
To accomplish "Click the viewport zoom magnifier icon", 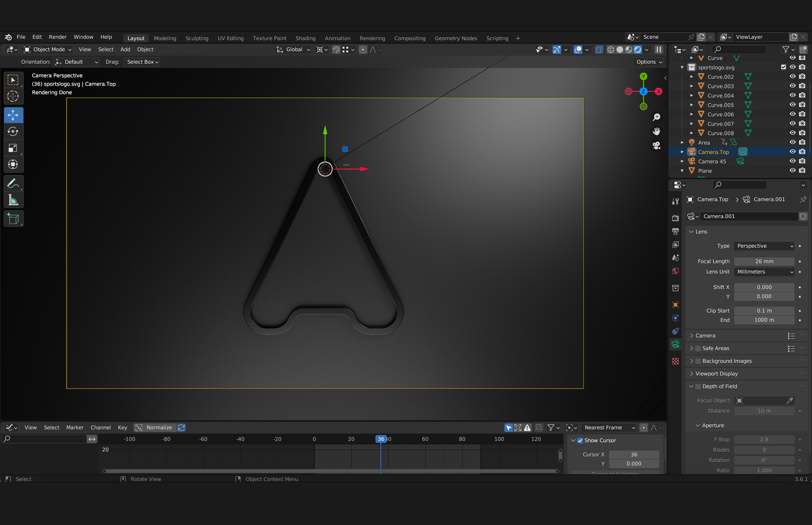I will tap(656, 117).
